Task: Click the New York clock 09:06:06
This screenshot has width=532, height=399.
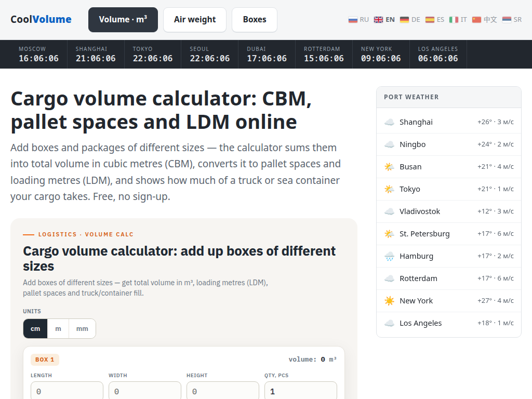Action: coord(381,58)
